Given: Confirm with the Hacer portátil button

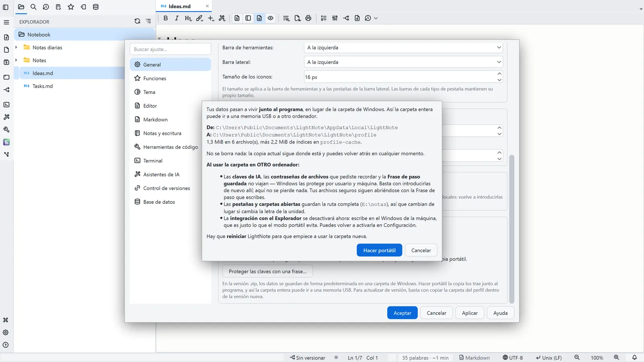Looking at the screenshot, I should click(x=379, y=250).
